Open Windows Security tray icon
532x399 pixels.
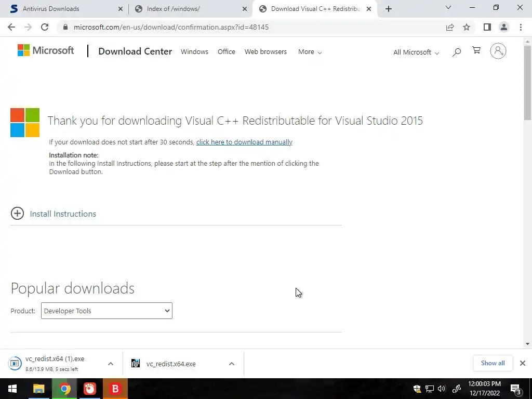click(x=417, y=389)
